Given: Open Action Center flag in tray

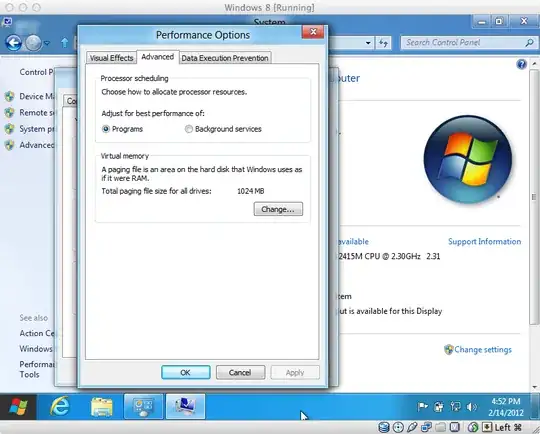Looking at the screenshot, I should coord(423,407).
